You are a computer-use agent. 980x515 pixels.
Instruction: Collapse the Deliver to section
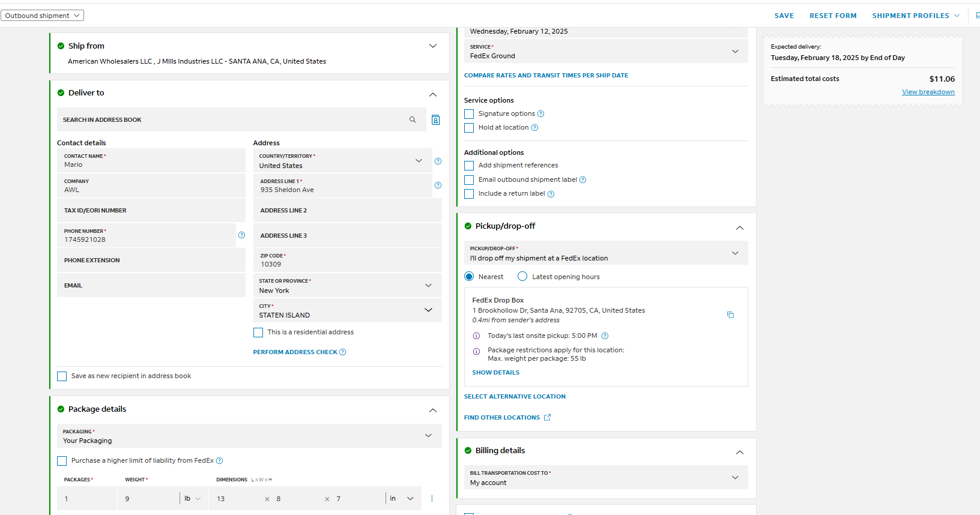[433, 95]
